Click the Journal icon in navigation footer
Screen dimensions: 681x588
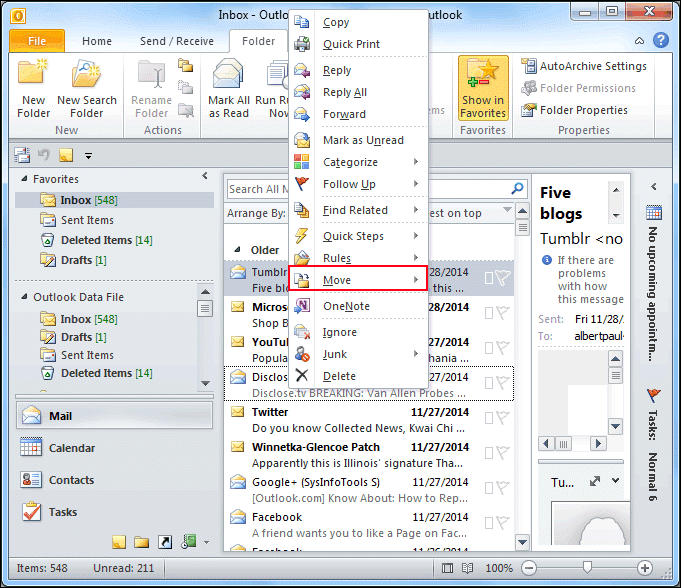coord(188,541)
